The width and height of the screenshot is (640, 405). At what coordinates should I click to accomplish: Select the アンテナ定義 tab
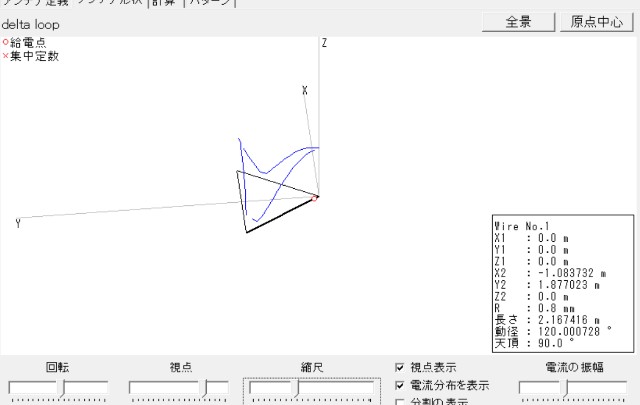click(35, 2)
